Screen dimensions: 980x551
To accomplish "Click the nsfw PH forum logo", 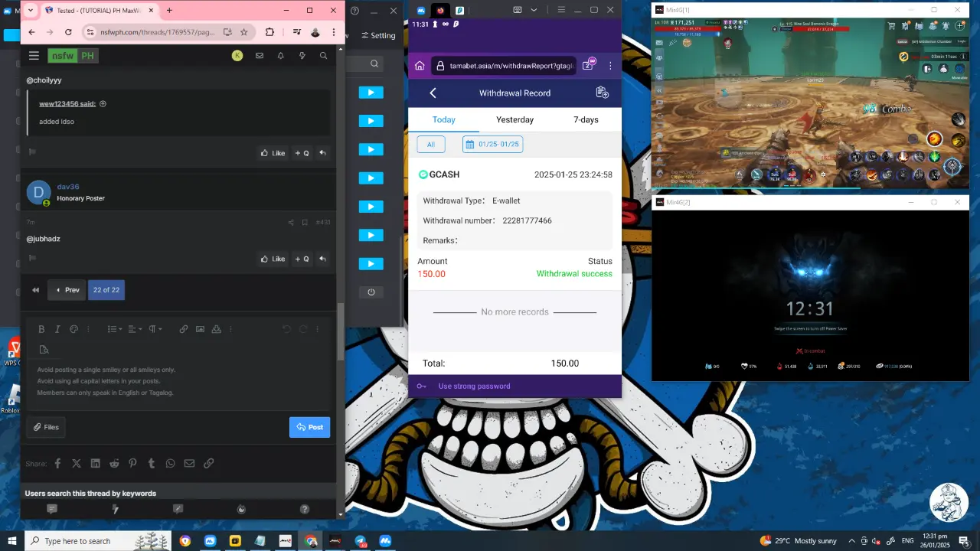I will 73,56.
